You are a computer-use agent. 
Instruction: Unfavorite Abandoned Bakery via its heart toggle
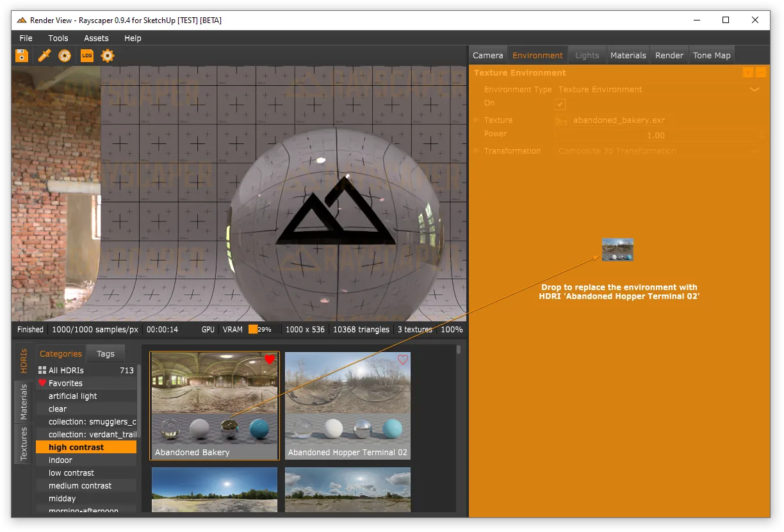tap(269, 359)
